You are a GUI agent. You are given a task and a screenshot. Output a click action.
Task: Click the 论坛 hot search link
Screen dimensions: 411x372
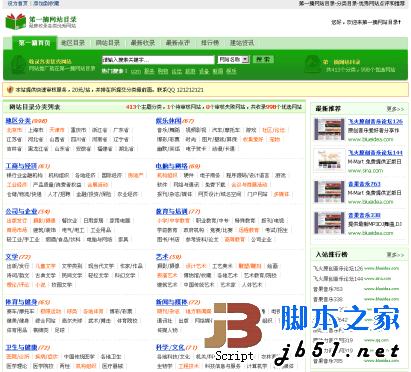tap(177, 71)
